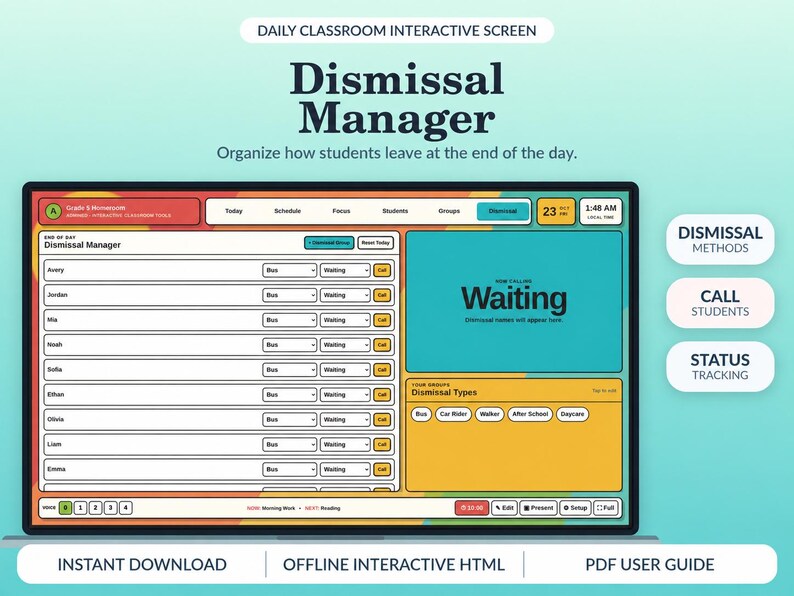Set voice level to 0
Screen dimensions: 794x596
tap(65, 507)
